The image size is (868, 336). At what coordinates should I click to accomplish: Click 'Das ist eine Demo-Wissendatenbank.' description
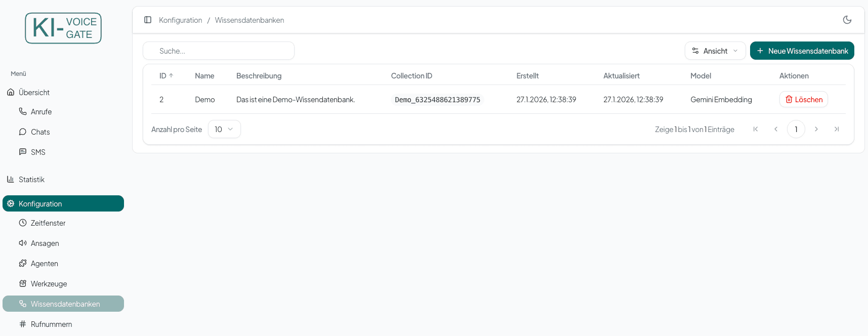click(x=296, y=99)
